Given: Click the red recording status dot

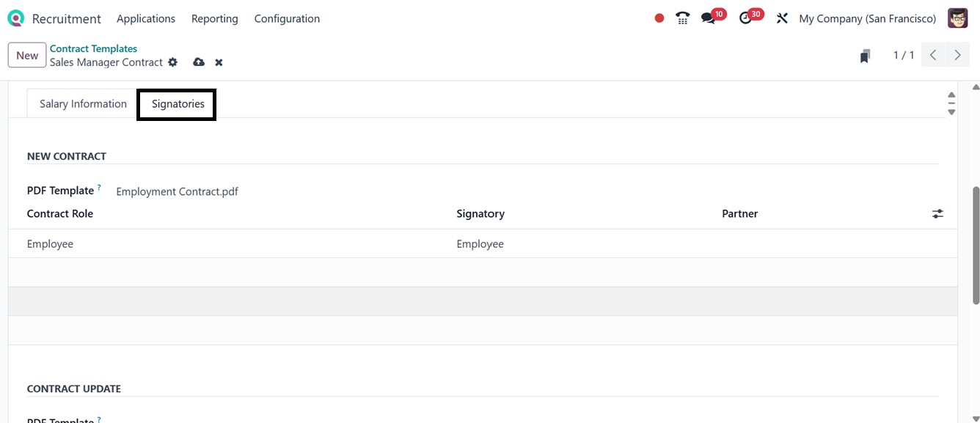Looking at the screenshot, I should (x=659, y=18).
